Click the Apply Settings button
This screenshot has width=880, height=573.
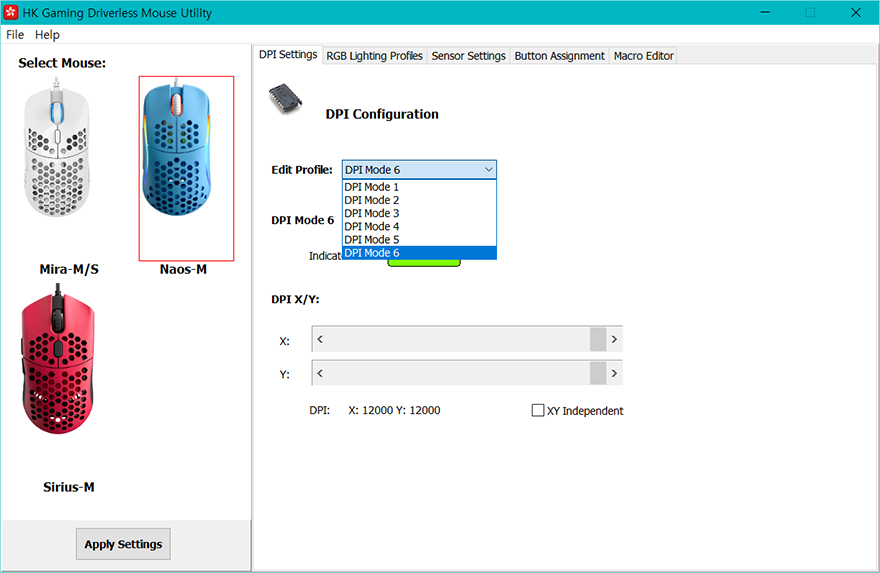pyautogui.click(x=123, y=544)
